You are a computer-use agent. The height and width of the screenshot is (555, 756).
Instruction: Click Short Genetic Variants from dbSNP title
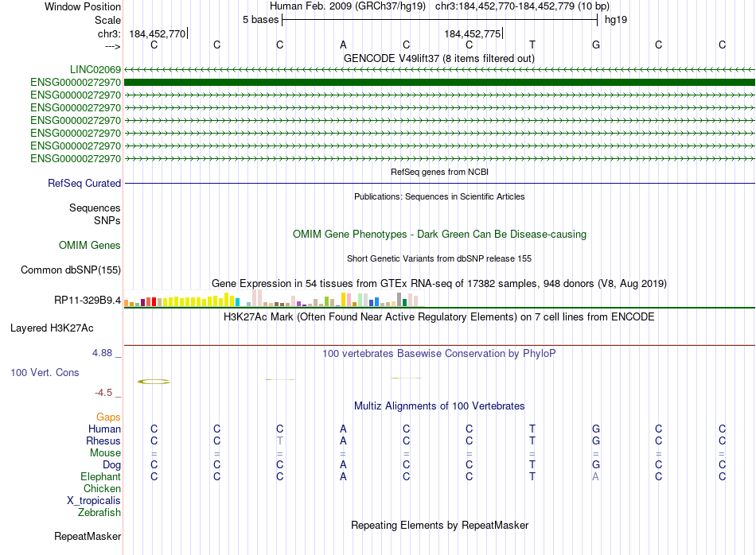(439, 258)
